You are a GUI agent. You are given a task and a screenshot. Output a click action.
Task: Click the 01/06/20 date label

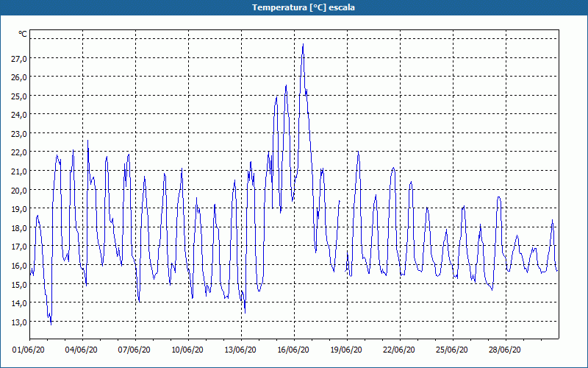coord(29,350)
